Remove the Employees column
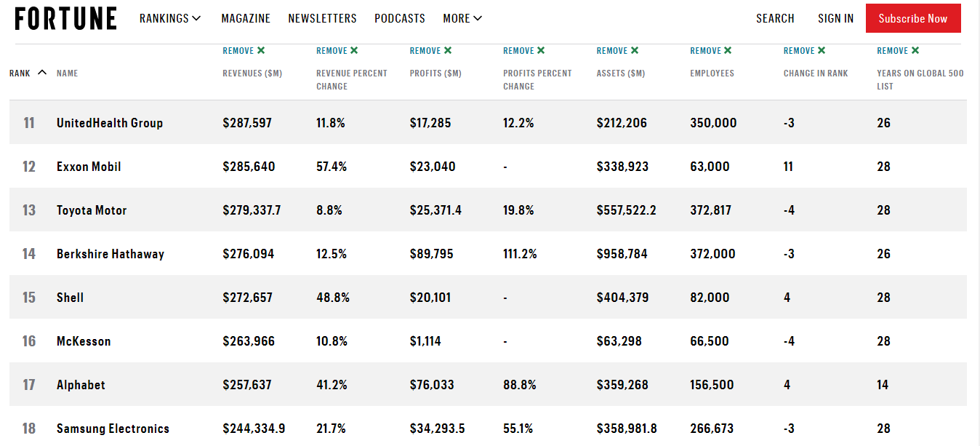The image size is (980, 446). tap(711, 51)
